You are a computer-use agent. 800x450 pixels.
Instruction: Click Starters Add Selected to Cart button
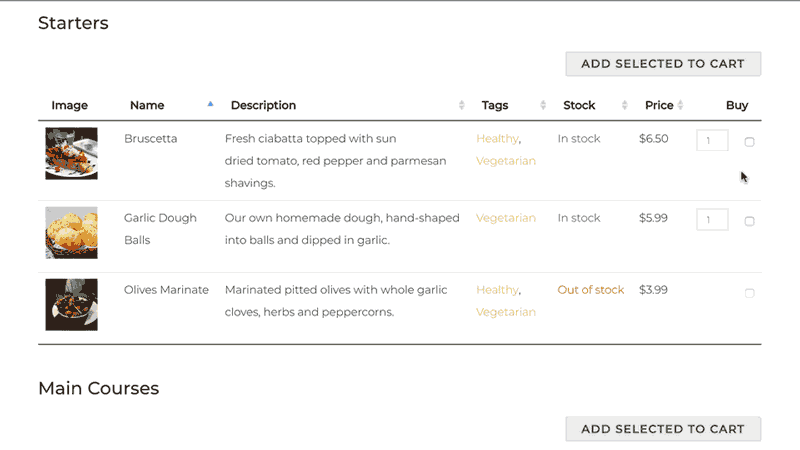click(x=663, y=64)
